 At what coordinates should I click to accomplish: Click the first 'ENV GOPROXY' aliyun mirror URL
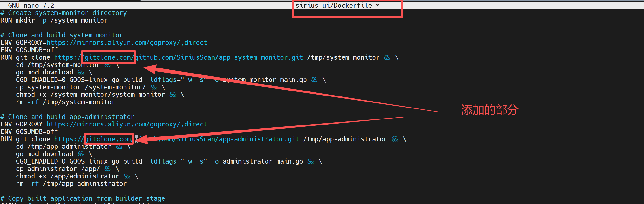127,43
